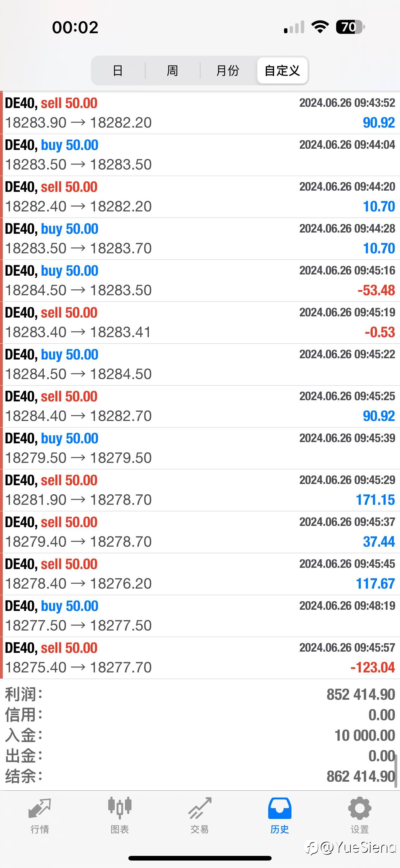Tap the Wi-Fi status icon
This screenshot has height=868, width=400.
[320, 27]
